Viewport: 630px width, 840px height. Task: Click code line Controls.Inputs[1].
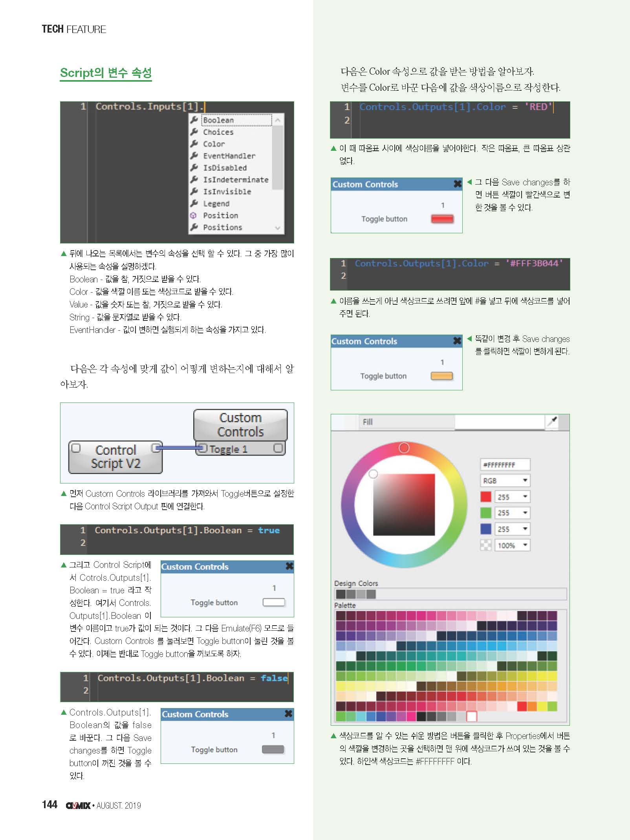150,106
